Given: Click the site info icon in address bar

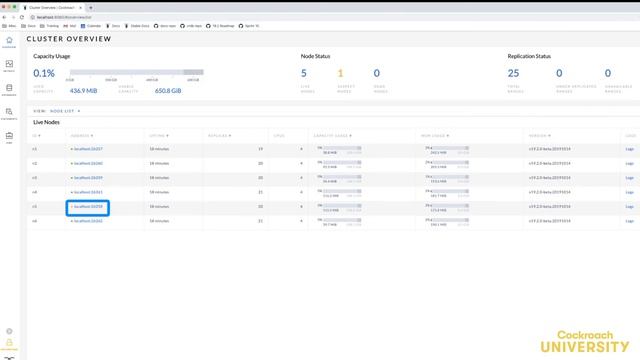Looking at the screenshot, I should [x=33, y=17].
